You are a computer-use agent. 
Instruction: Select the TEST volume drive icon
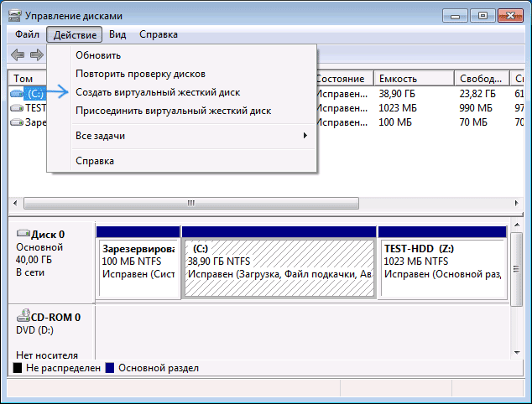[18, 108]
